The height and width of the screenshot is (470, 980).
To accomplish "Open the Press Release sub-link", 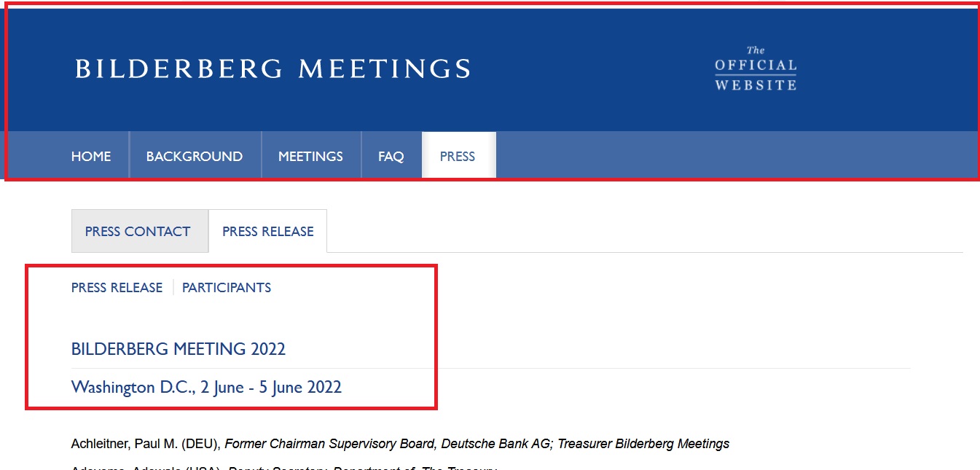I will click(x=117, y=288).
